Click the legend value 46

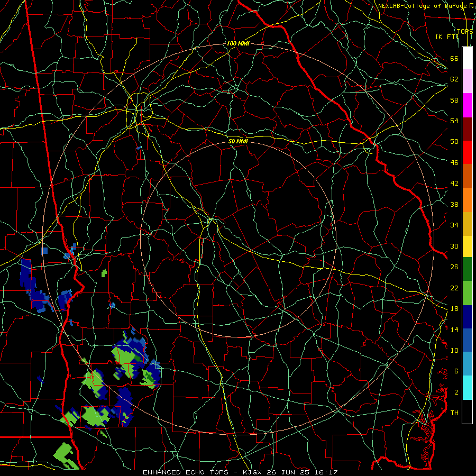[x=454, y=163]
